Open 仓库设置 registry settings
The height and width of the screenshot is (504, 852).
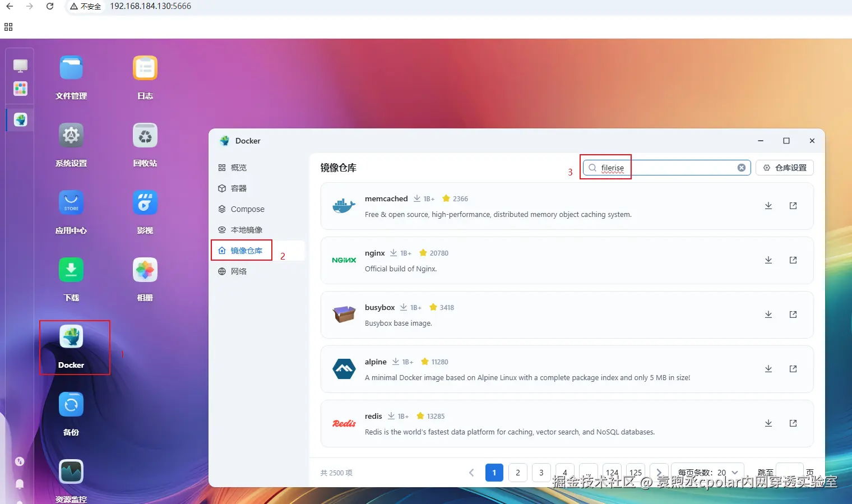(785, 168)
